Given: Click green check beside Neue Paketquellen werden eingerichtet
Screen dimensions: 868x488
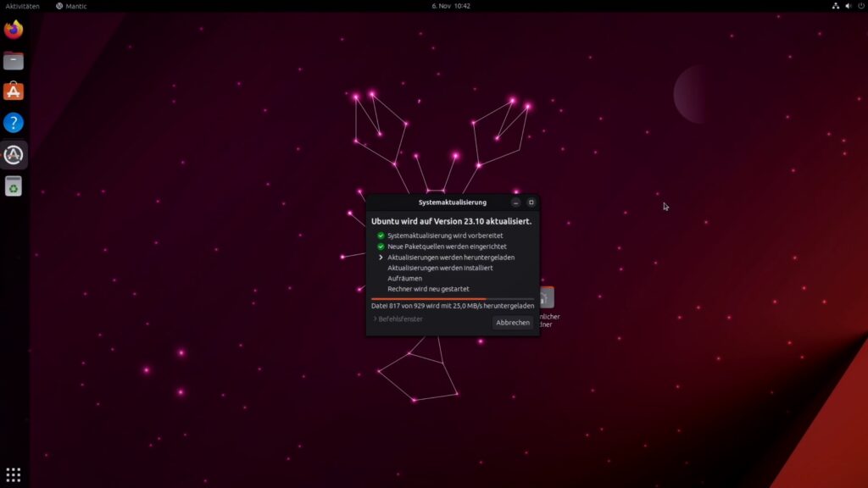Looking at the screenshot, I should point(381,247).
